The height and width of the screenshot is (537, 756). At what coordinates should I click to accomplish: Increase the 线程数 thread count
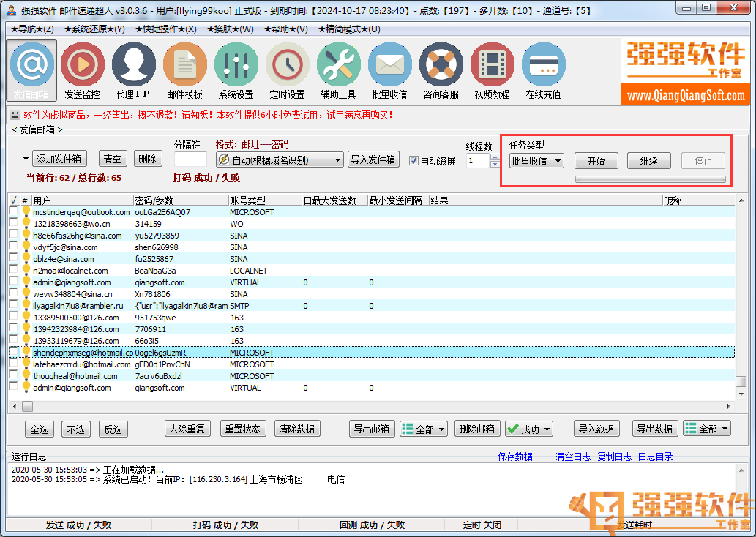coord(495,157)
